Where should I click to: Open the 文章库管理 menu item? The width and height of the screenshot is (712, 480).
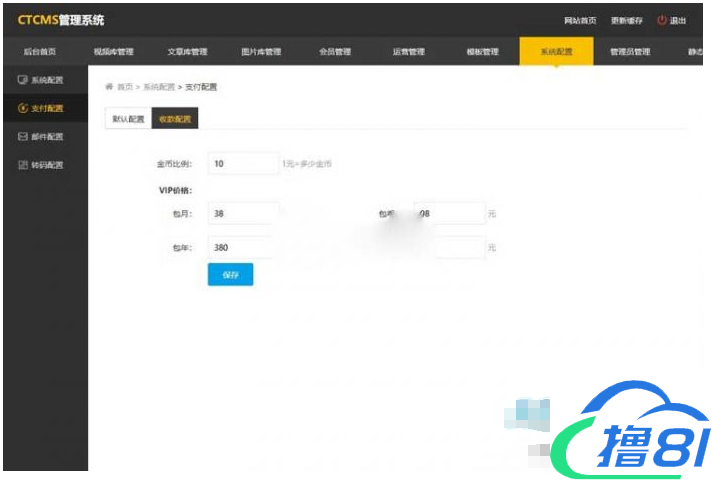pyautogui.click(x=187, y=52)
